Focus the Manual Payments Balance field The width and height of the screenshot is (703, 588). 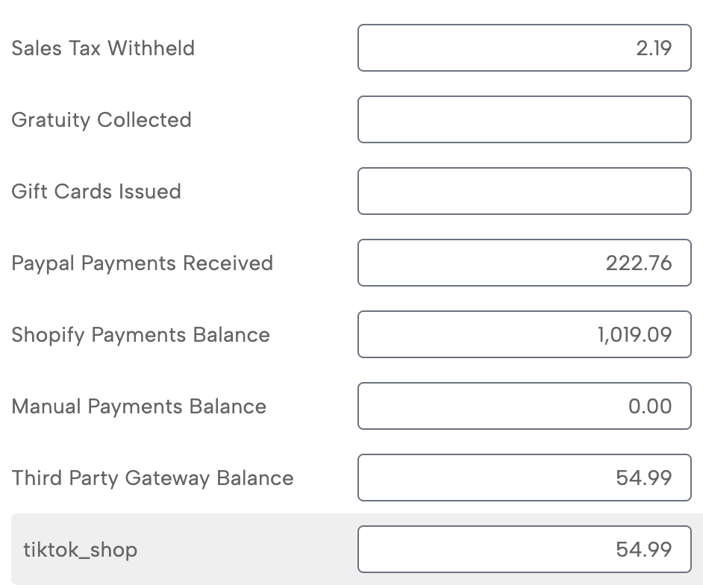click(524, 406)
